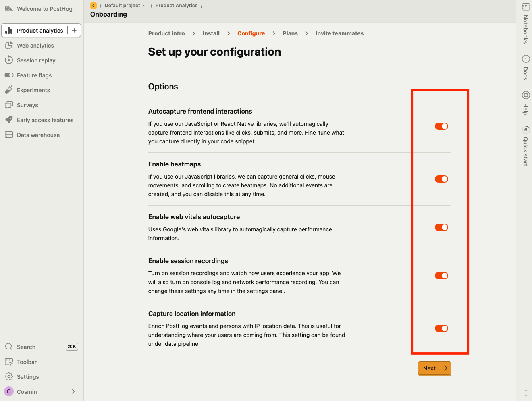
Task: Click the Early access features rocket icon
Action: coord(9,120)
